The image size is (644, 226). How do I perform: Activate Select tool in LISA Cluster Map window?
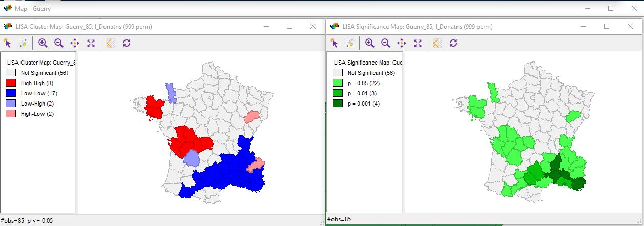7,43
